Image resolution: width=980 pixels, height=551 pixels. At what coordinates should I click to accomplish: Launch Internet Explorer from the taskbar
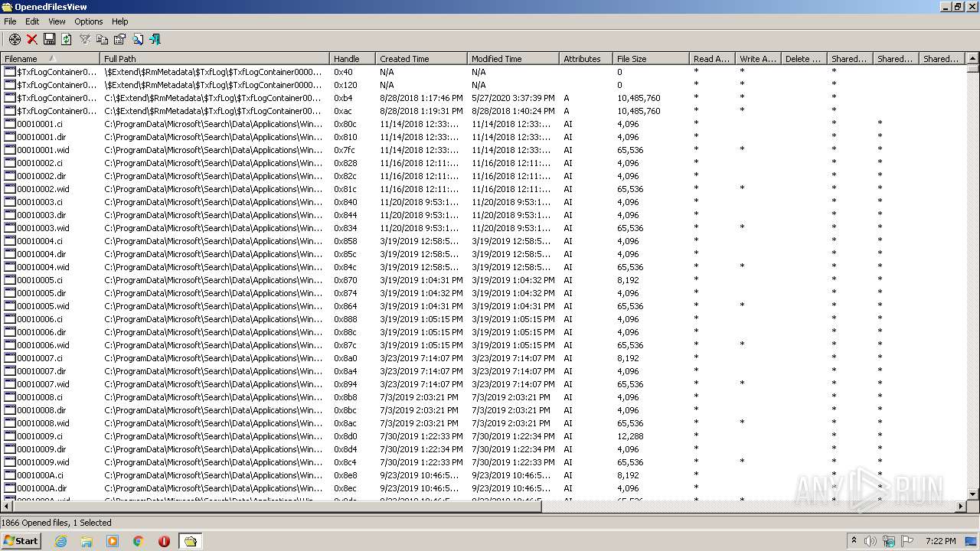click(x=60, y=541)
